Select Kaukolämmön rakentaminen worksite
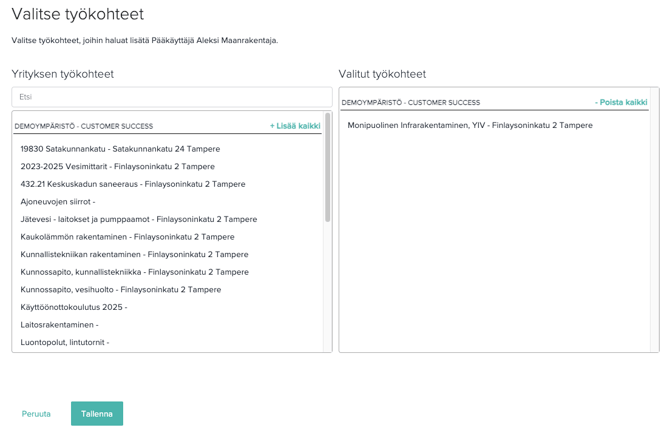 (127, 237)
